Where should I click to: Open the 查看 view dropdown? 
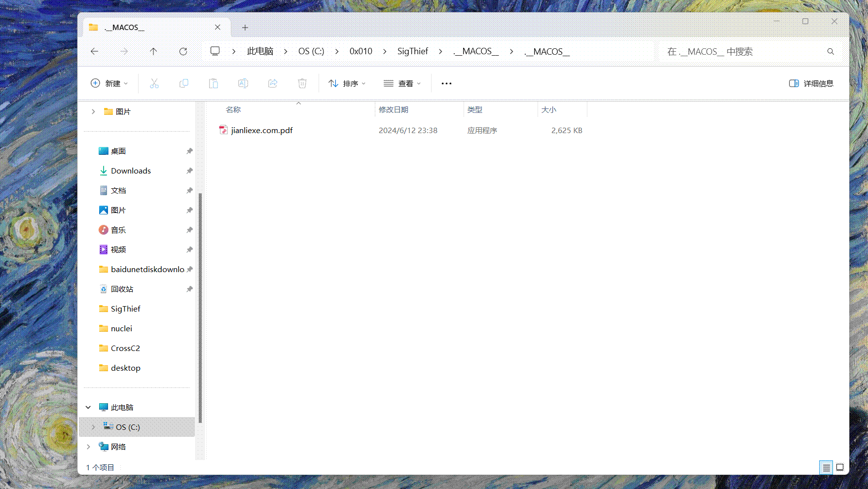click(x=402, y=83)
